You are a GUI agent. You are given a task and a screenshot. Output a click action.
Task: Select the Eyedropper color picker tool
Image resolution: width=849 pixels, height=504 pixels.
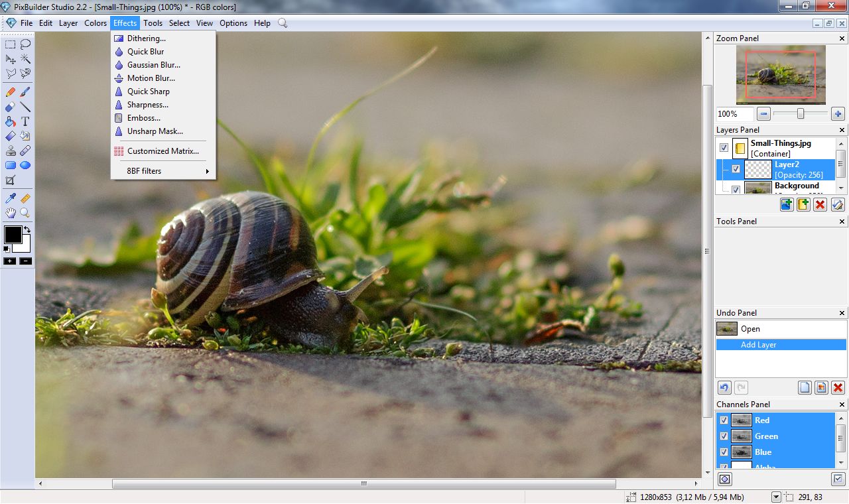tap(11, 198)
